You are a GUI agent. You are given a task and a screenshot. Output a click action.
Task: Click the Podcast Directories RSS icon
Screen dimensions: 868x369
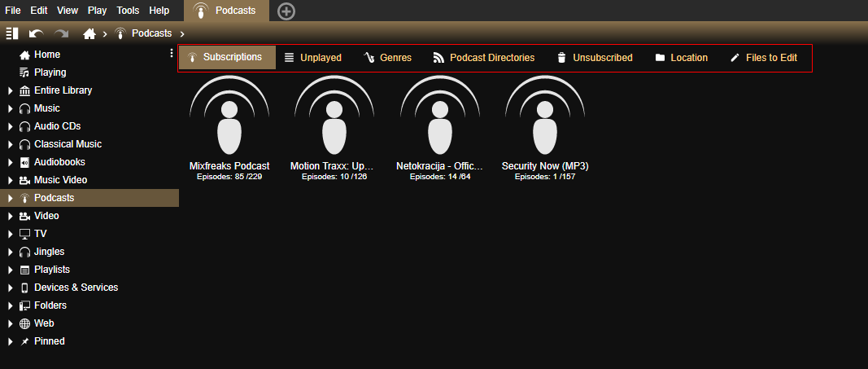click(438, 58)
